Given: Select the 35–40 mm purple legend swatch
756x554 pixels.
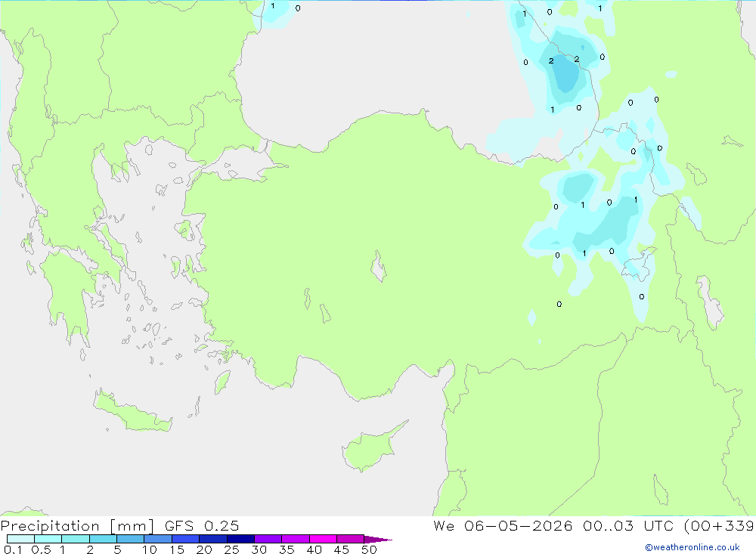Looking at the screenshot, I should (x=296, y=539).
